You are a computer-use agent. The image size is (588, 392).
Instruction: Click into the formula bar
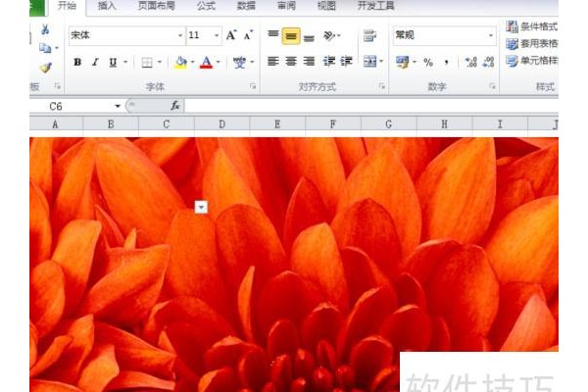point(371,106)
